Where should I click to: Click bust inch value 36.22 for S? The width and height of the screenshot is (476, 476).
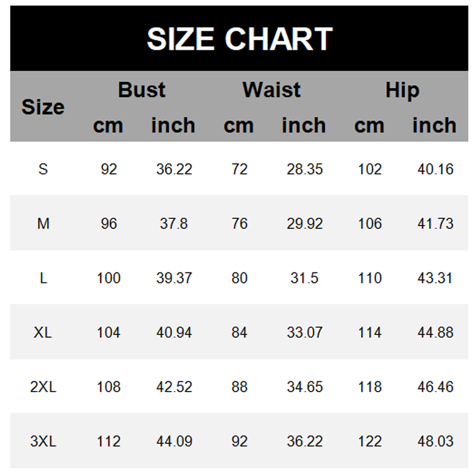pyautogui.click(x=174, y=169)
